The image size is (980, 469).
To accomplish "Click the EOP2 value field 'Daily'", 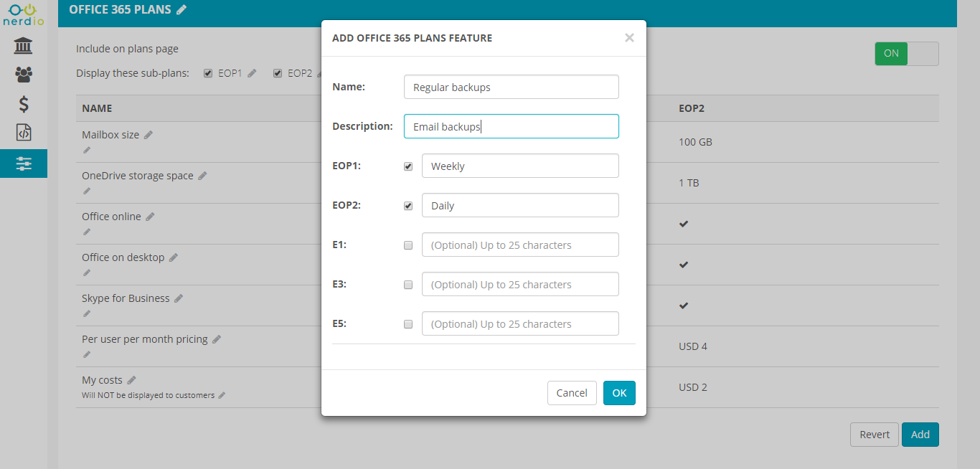I will 520,205.
